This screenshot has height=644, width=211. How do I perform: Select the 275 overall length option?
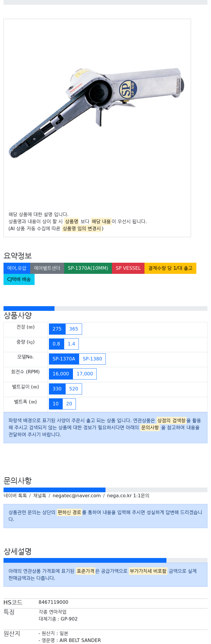pyautogui.click(x=57, y=329)
